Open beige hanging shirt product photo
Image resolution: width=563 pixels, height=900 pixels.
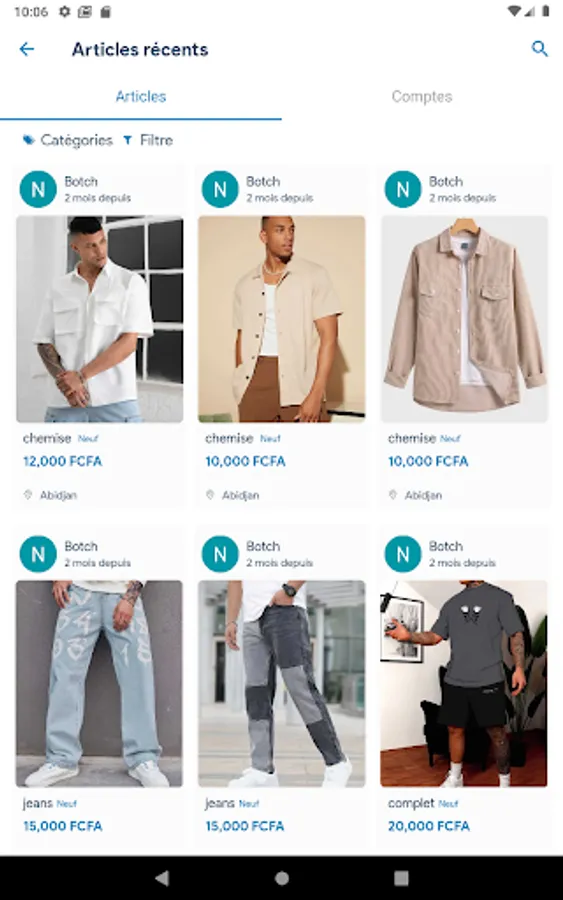tap(464, 319)
